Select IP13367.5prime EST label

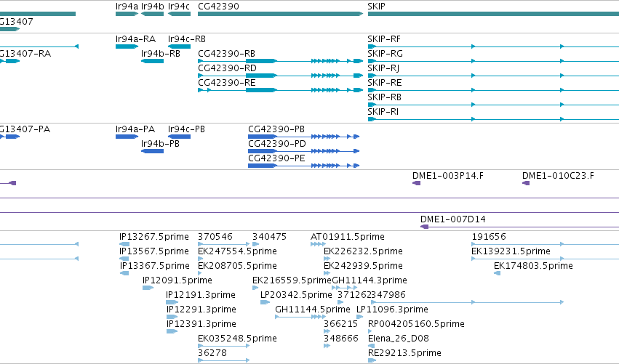(155, 266)
